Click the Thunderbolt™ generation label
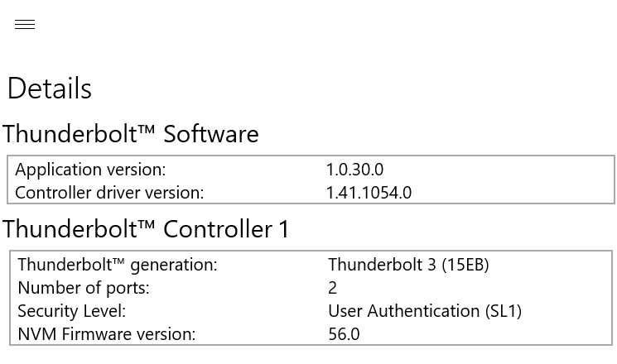 coord(118,265)
